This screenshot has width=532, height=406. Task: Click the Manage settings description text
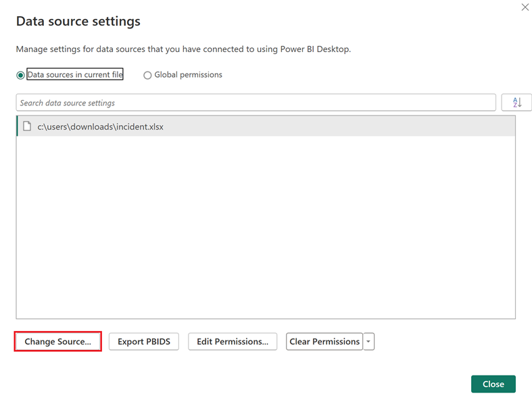183,49
